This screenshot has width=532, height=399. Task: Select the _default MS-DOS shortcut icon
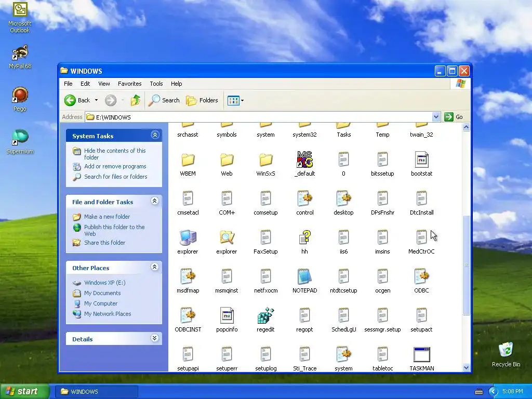click(304, 159)
